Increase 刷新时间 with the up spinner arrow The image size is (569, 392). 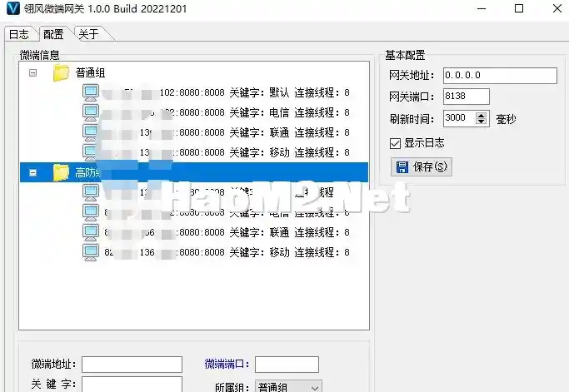(x=482, y=115)
